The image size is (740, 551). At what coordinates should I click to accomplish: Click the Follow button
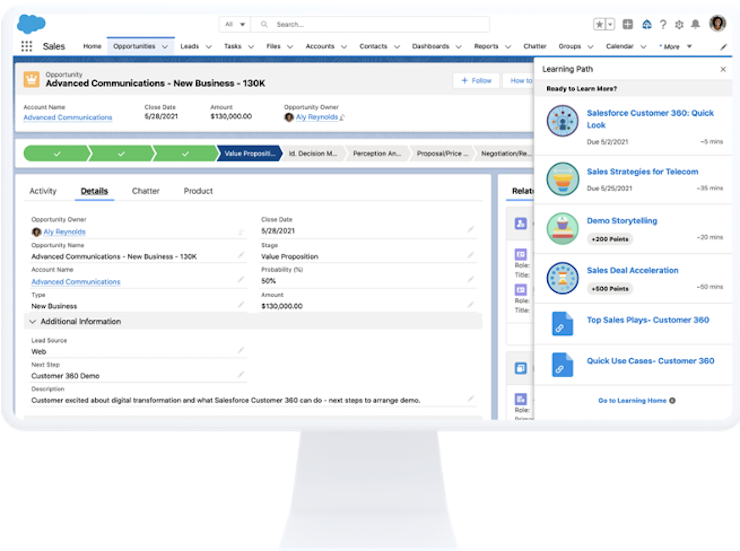pyautogui.click(x=476, y=81)
